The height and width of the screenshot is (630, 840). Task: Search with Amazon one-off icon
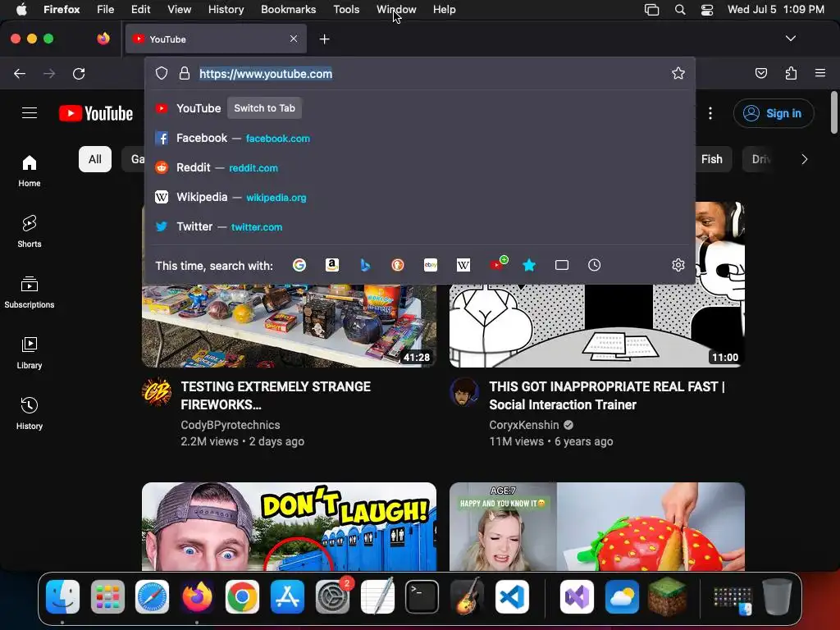[x=332, y=265]
